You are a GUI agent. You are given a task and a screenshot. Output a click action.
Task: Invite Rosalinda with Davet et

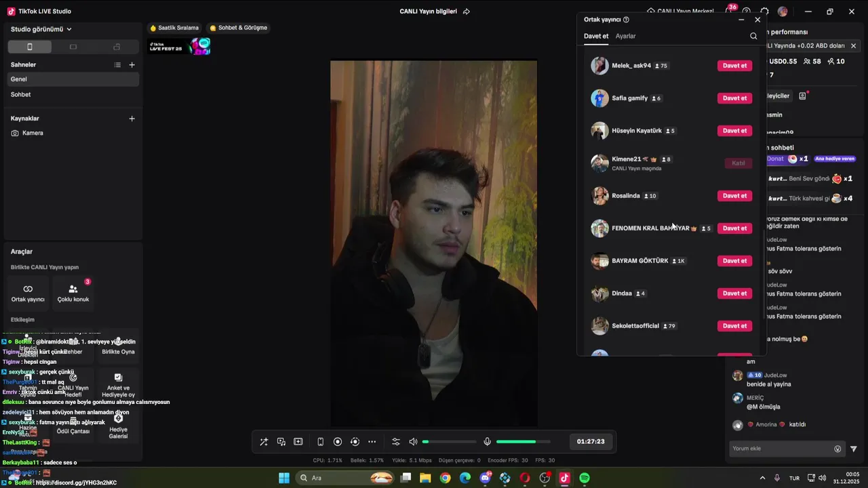734,196
